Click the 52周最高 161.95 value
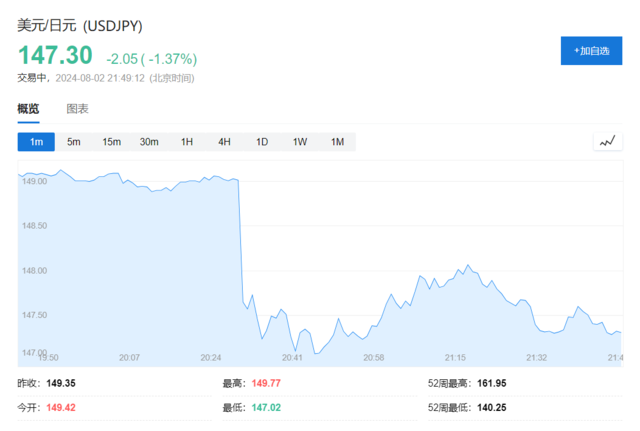Screen dimensions: 640x431 (x=492, y=383)
